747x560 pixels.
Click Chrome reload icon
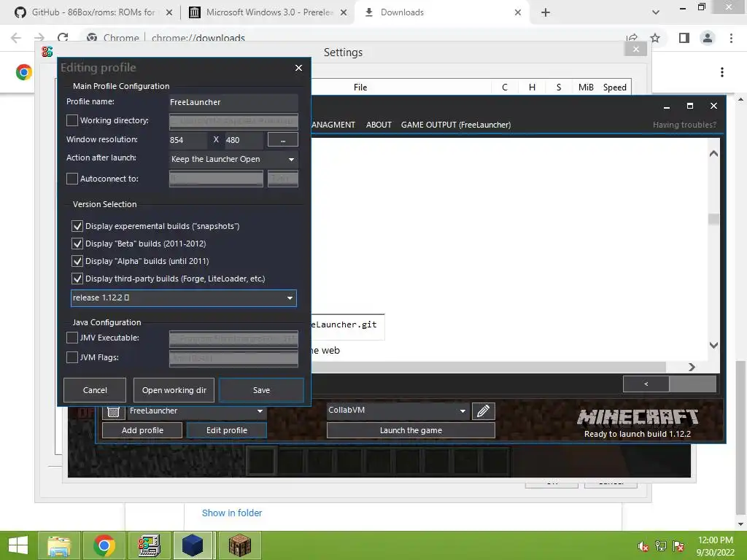point(63,38)
